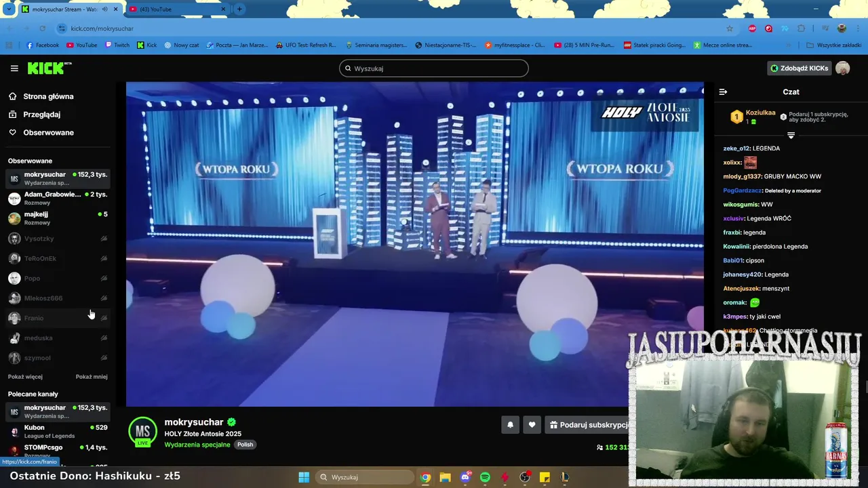The image size is (868, 488).
Task: Open offline channel TeRoOnEk
Action: (x=58, y=258)
